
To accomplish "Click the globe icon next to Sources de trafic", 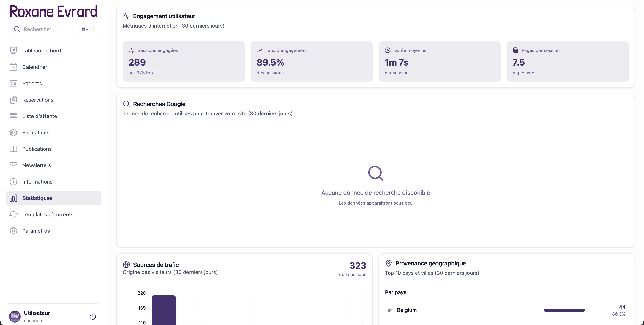I will point(127,264).
